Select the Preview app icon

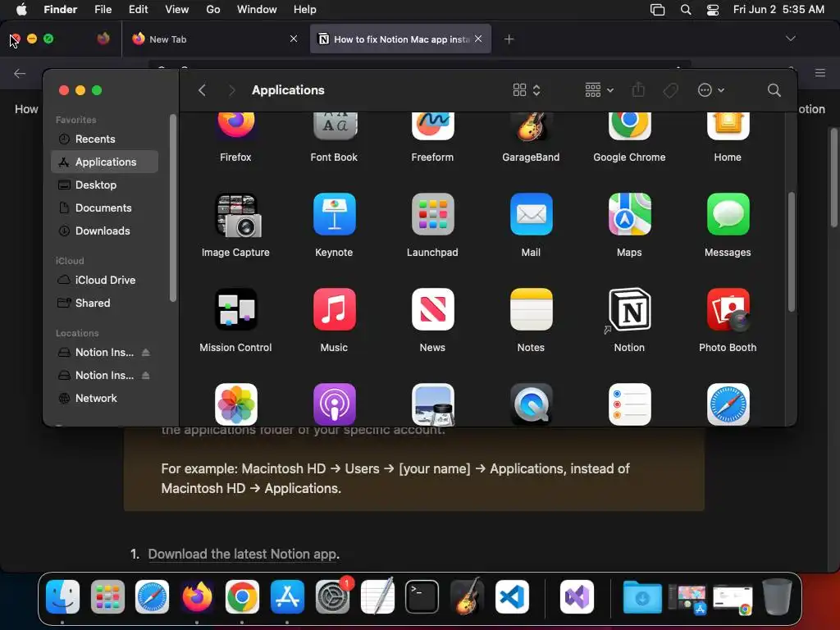pyautogui.click(x=433, y=404)
